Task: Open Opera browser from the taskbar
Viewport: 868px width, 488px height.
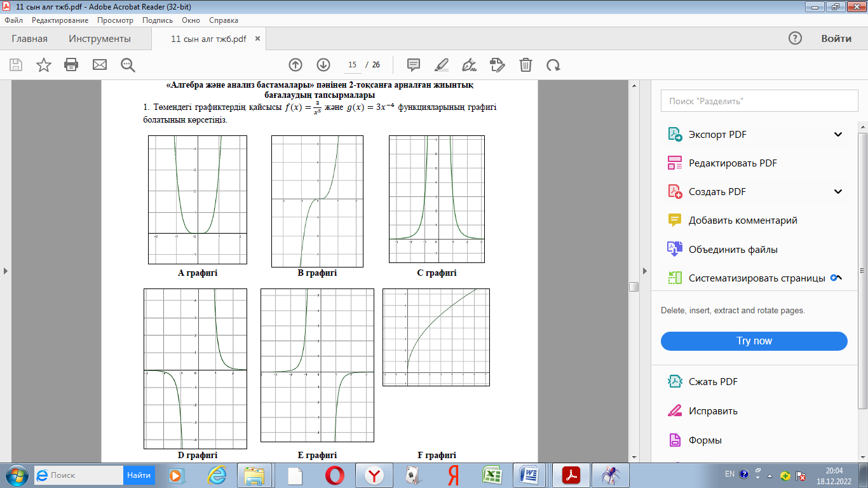Action: tap(334, 475)
